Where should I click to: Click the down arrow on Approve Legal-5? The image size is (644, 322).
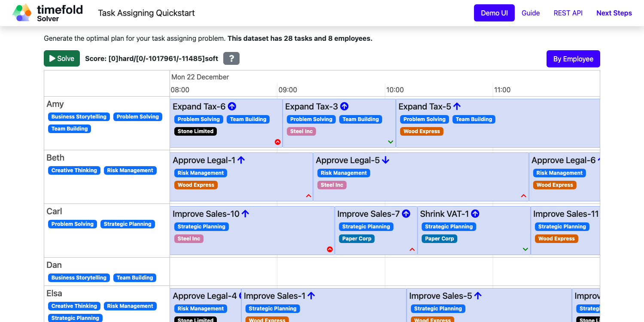click(x=386, y=160)
